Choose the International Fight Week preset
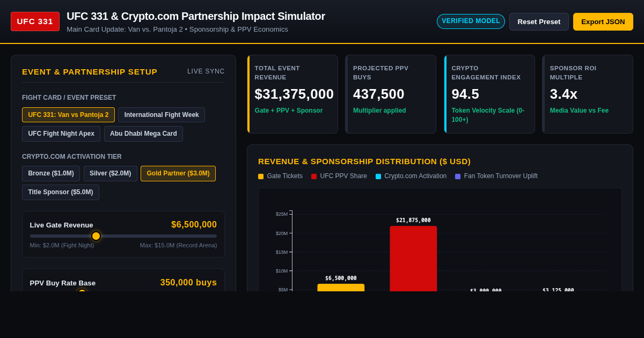 pos(162,115)
